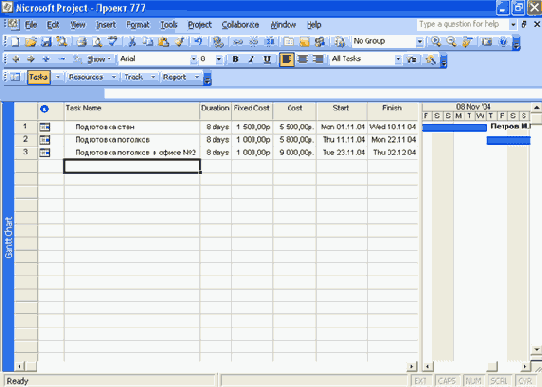Open a file with the Open folder icon

(30, 42)
